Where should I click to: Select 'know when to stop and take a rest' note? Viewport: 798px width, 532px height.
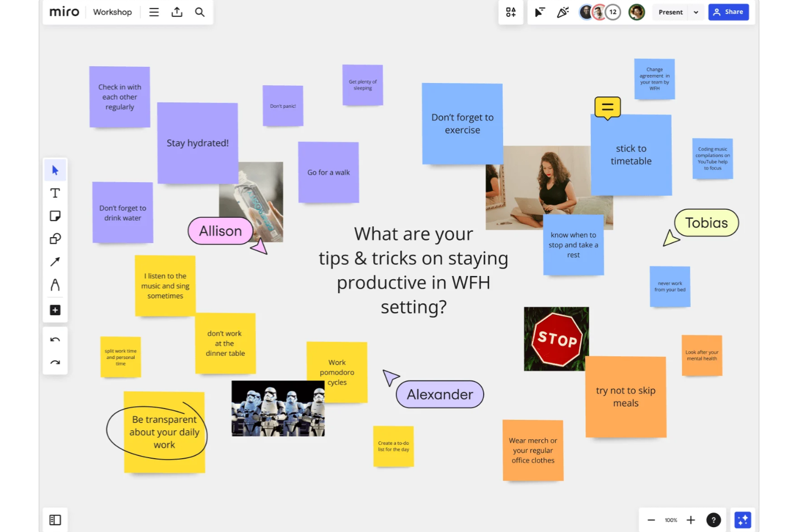(x=573, y=245)
